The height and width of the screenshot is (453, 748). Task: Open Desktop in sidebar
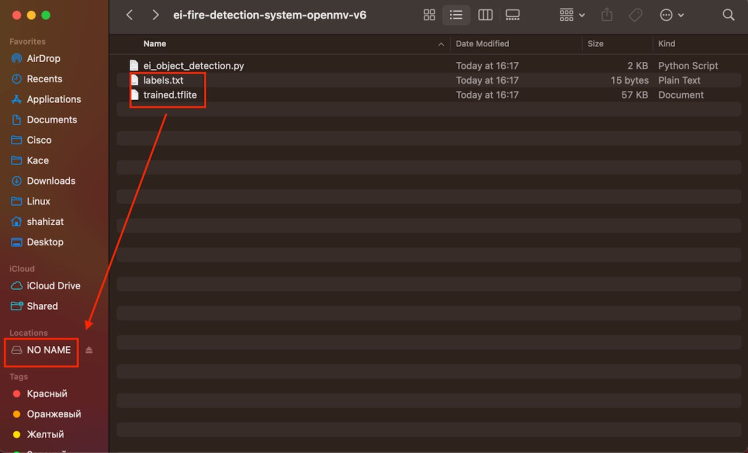(45, 242)
